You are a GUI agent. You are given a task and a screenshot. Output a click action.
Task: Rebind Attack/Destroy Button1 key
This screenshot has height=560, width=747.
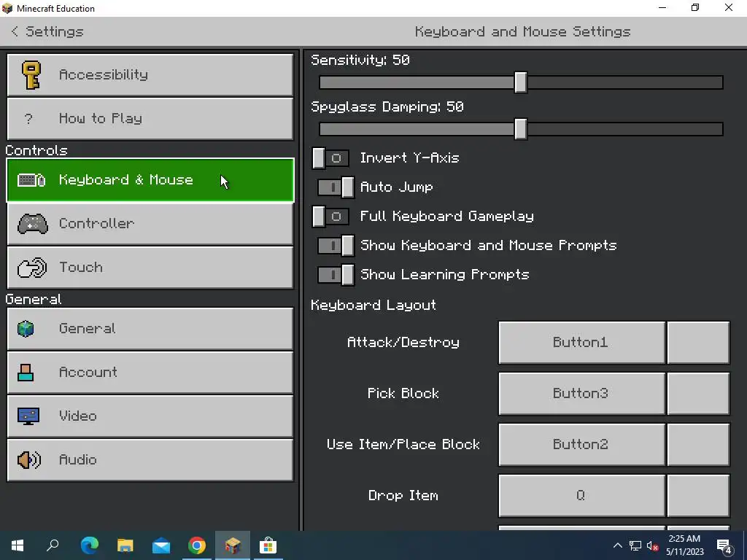[x=581, y=343]
